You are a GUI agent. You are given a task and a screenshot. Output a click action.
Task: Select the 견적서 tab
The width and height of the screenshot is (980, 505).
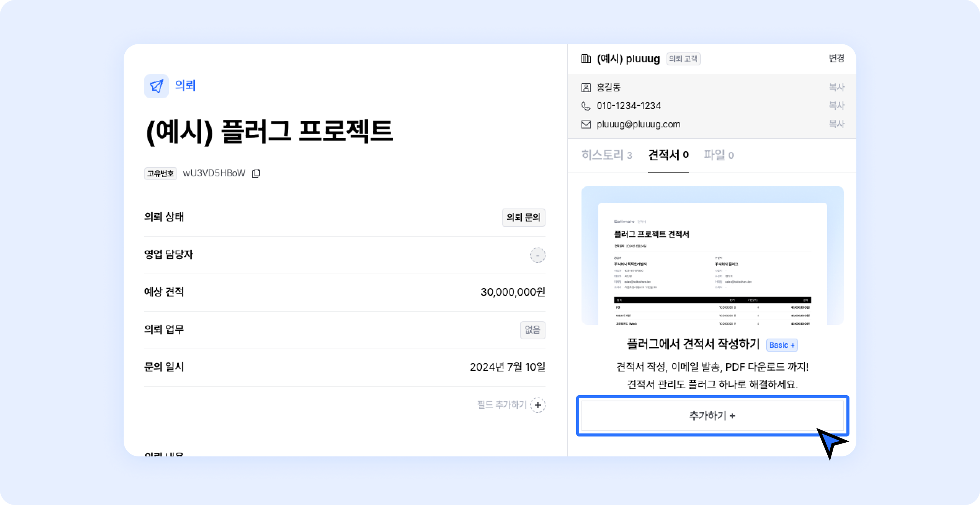[x=668, y=155]
